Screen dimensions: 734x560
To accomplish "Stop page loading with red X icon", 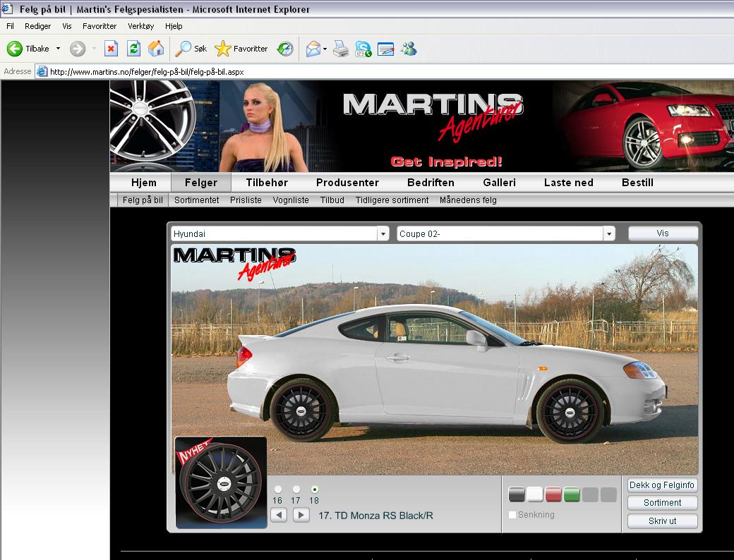I will [x=111, y=49].
